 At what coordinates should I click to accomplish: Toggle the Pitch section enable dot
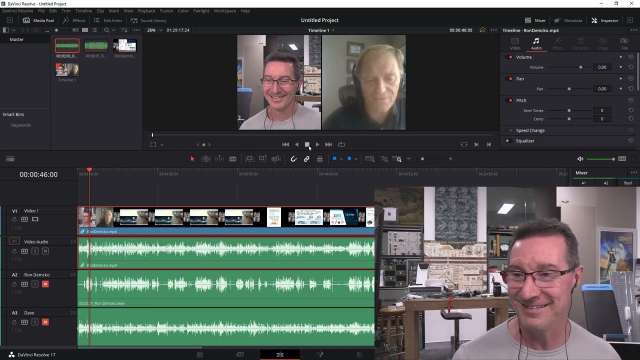[510, 100]
